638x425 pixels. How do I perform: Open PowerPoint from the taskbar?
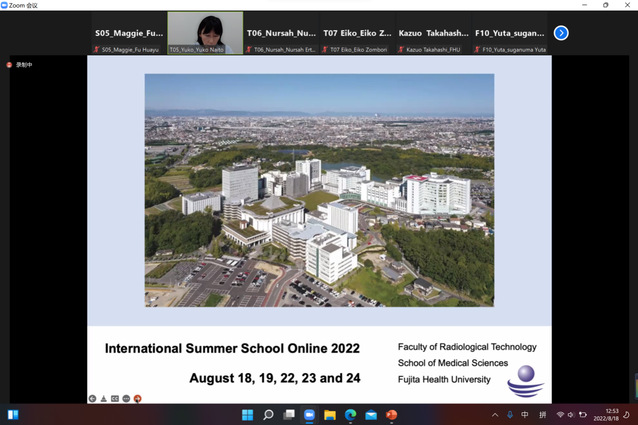pos(392,414)
